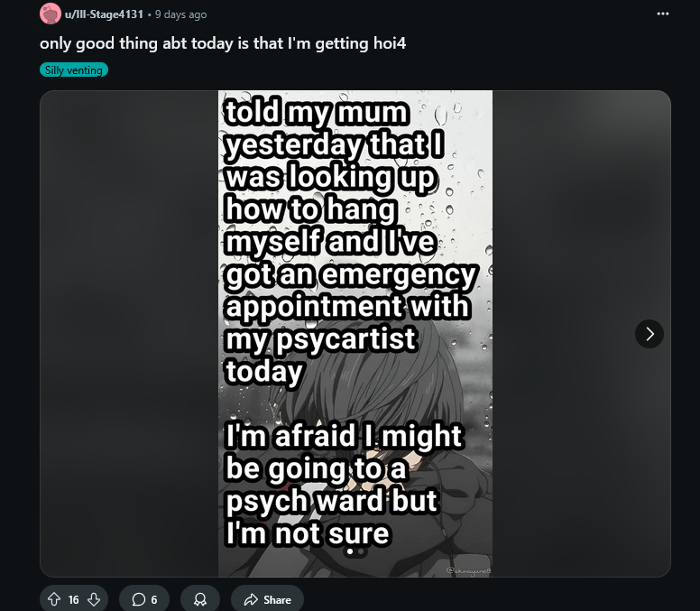Click the Share button label
This screenshot has height=611, width=700.
[x=277, y=599]
